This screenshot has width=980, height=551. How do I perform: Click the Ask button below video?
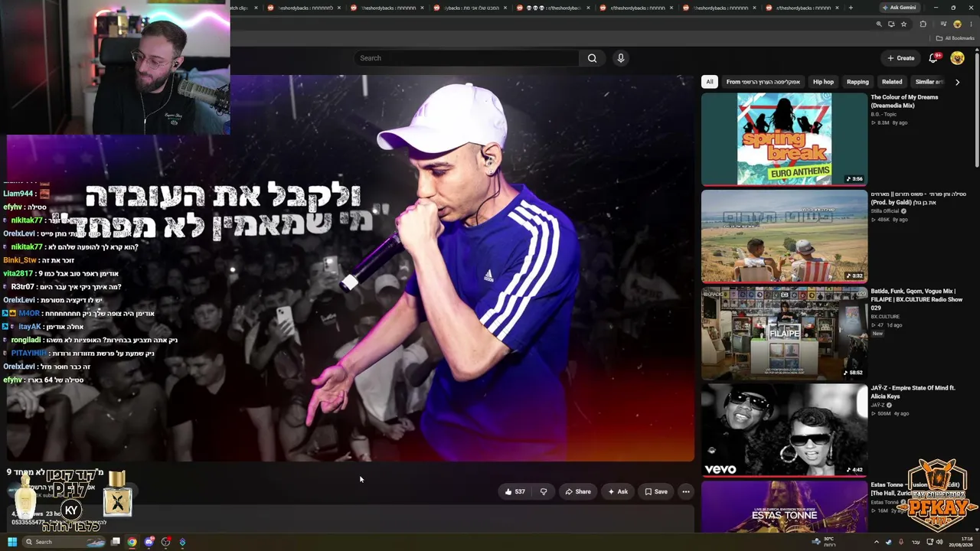pos(618,491)
